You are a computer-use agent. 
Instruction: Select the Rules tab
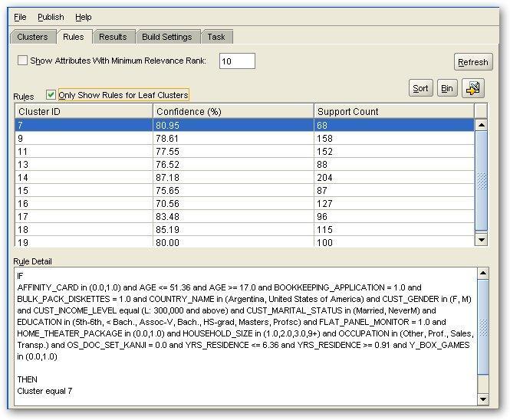(74, 37)
